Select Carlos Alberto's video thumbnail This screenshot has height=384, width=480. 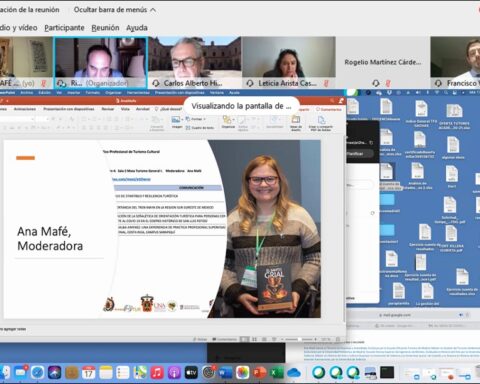click(195, 62)
